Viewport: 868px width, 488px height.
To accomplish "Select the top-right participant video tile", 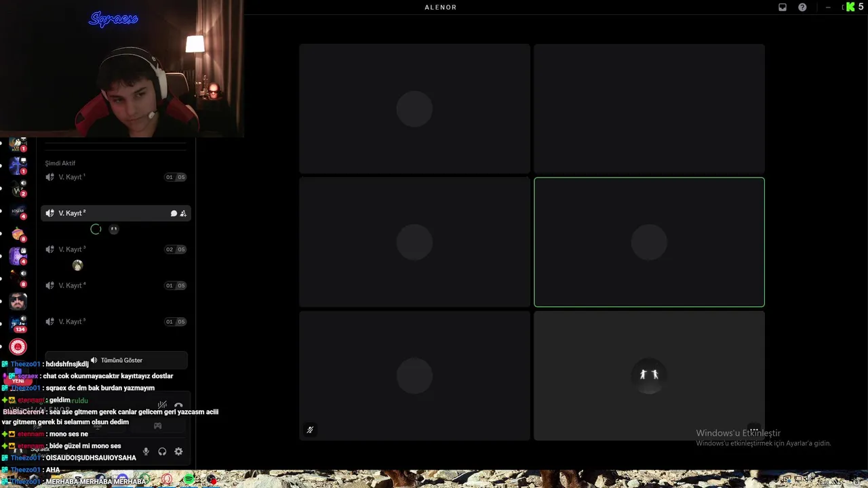I will pos(649,108).
